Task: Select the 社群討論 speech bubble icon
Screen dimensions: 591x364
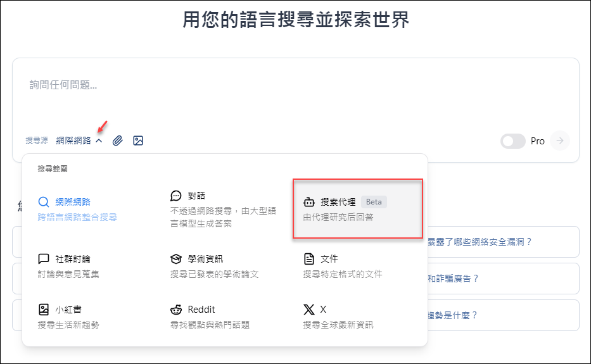Action: pos(44,259)
